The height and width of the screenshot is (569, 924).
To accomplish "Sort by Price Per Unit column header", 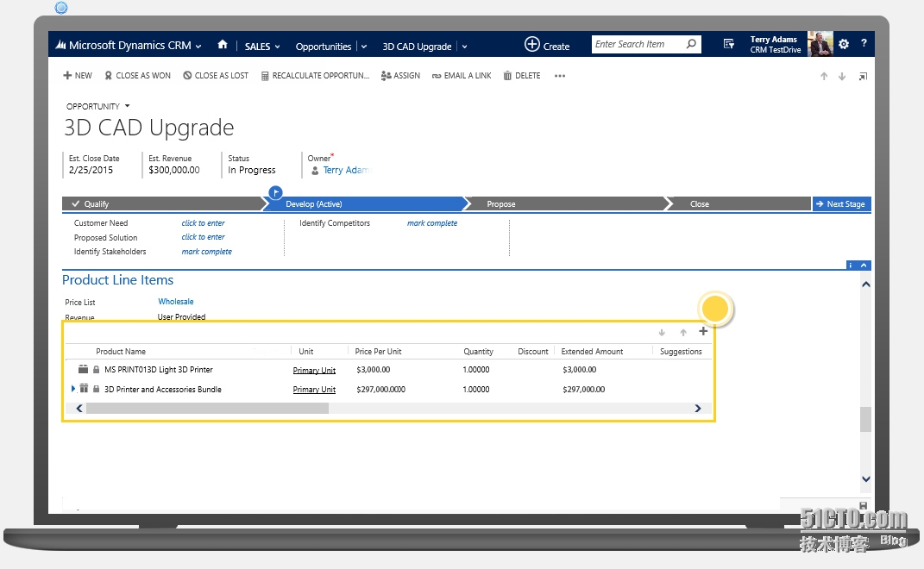I will point(378,352).
